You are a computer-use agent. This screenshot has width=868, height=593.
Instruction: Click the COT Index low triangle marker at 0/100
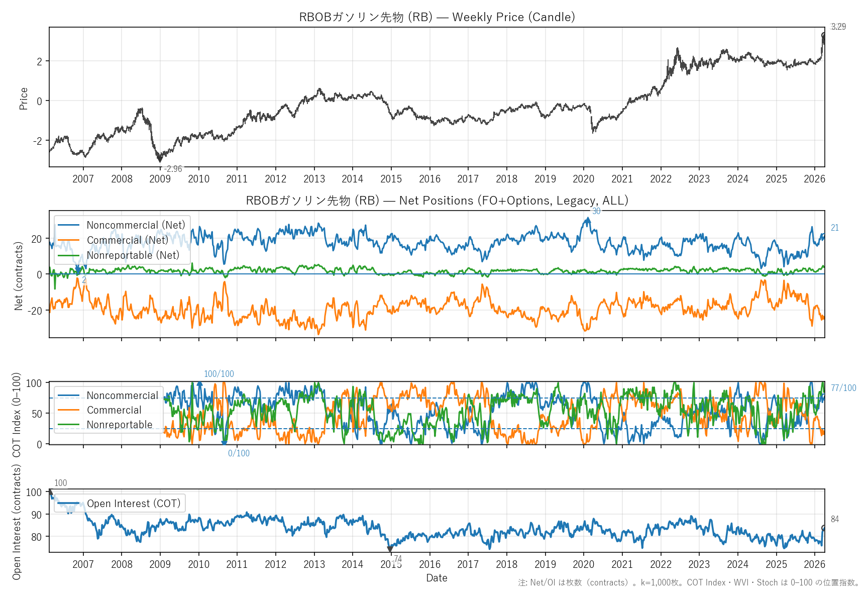tap(224, 443)
